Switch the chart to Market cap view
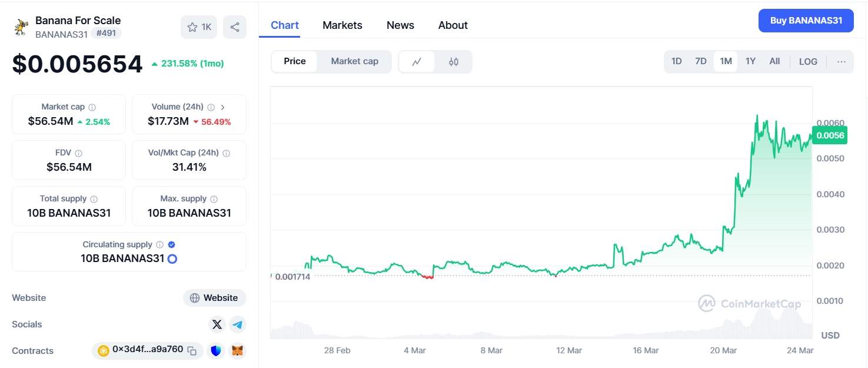The height and width of the screenshot is (368, 868). (355, 61)
